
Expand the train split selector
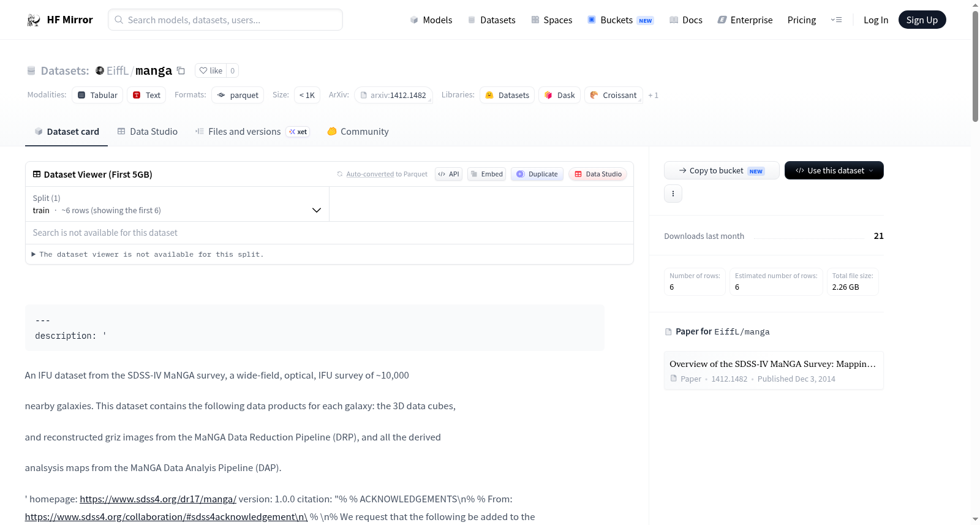(x=178, y=204)
